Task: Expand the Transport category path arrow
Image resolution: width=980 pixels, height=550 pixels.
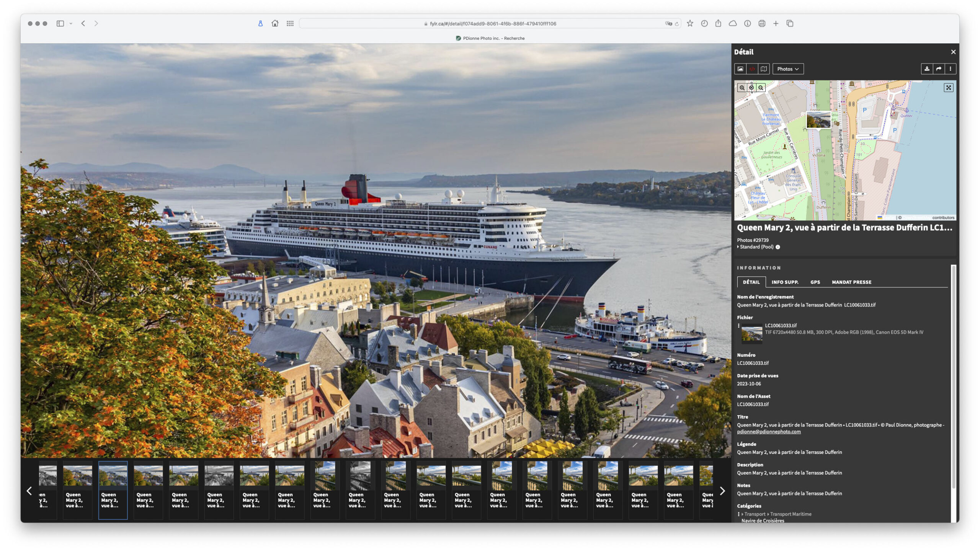Action: 742,514
